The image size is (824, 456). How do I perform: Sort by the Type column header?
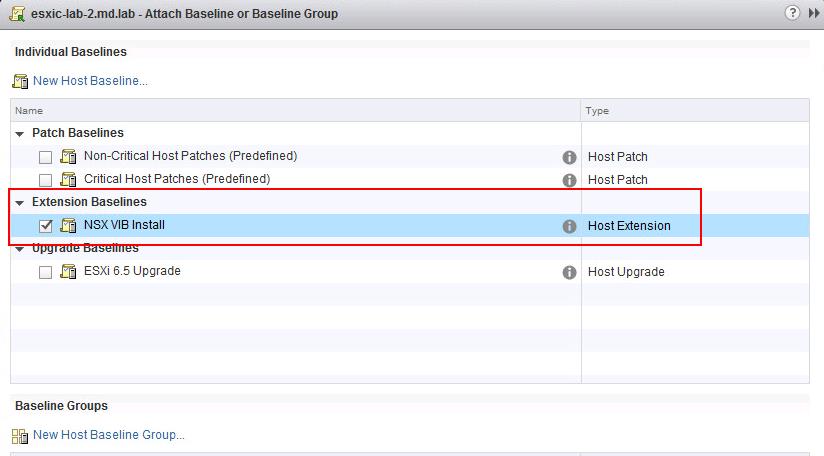(x=695, y=110)
